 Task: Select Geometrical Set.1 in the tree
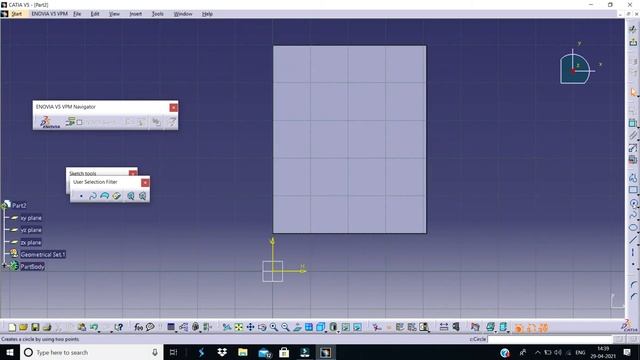tap(42, 254)
